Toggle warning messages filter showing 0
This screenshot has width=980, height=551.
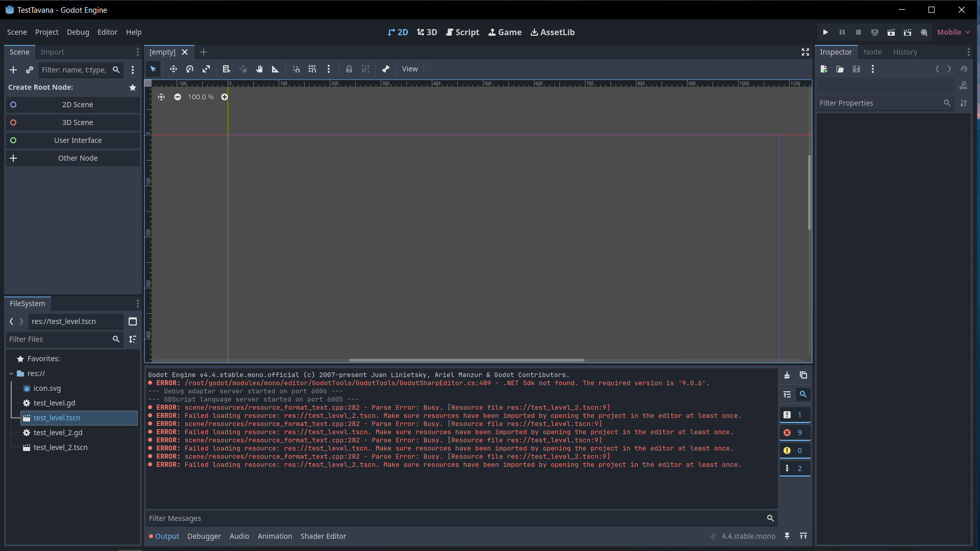tap(795, 450)
